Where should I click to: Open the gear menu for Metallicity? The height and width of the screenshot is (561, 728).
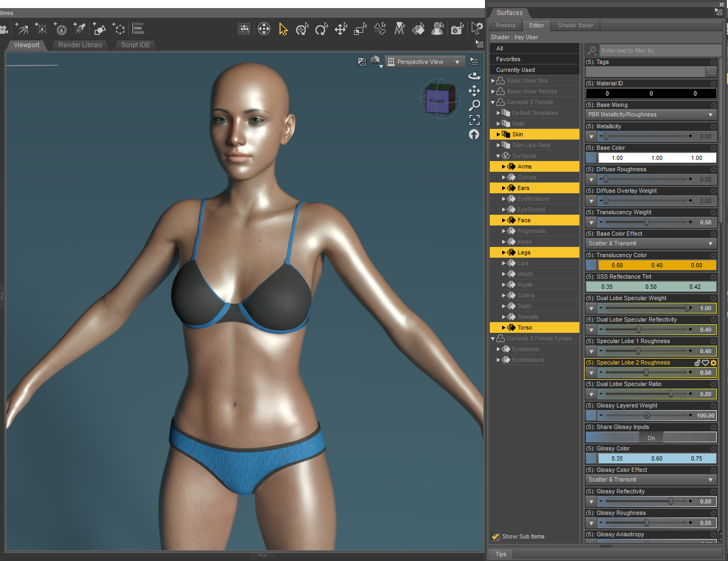tap(714, 127)
